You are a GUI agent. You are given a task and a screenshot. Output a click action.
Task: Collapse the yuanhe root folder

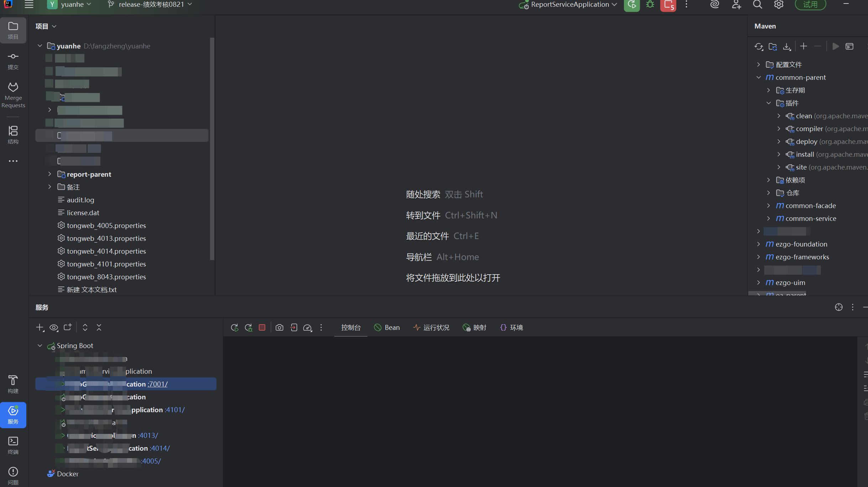pyautogui.click(x=40, y=46)
